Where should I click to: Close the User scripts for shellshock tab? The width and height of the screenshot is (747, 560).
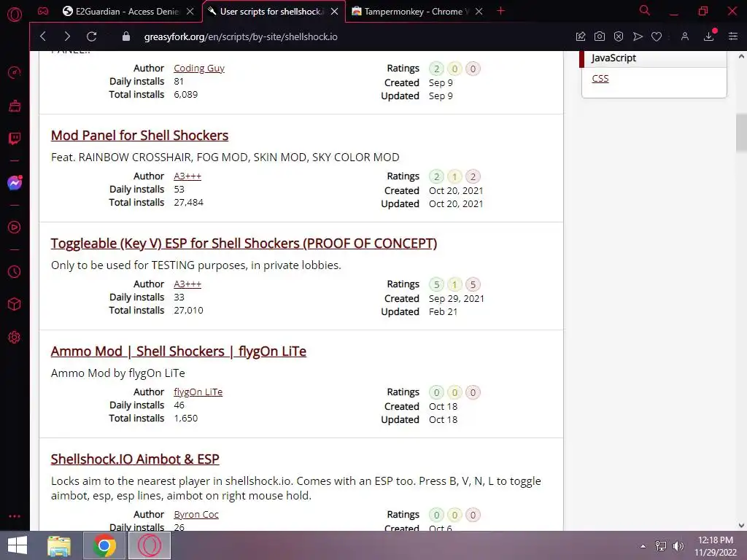pyautogui.click(x=334, y=12)
